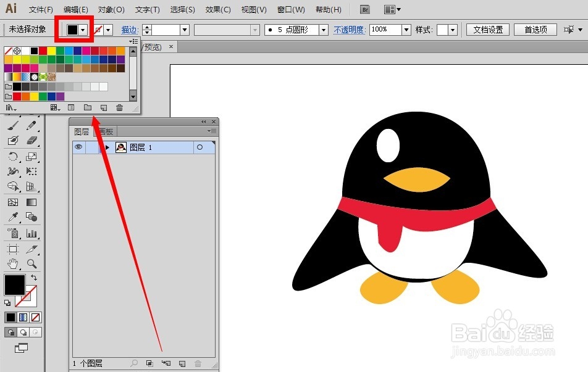Select the Column Graph tool
The image size is (588, 372).
coord(31,233)
